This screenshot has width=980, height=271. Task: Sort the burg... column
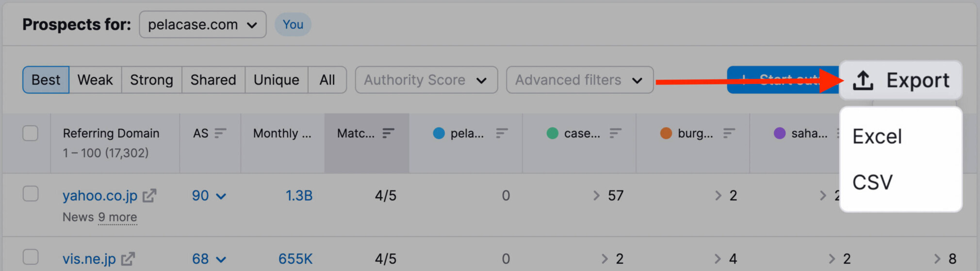[x=729, y=133]
